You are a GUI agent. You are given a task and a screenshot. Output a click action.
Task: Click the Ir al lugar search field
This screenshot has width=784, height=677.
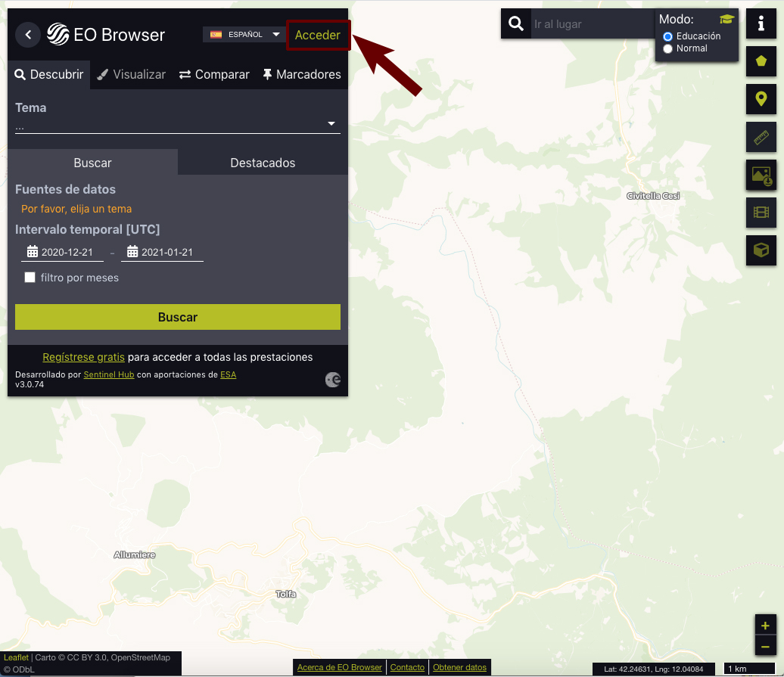[590, 24]
